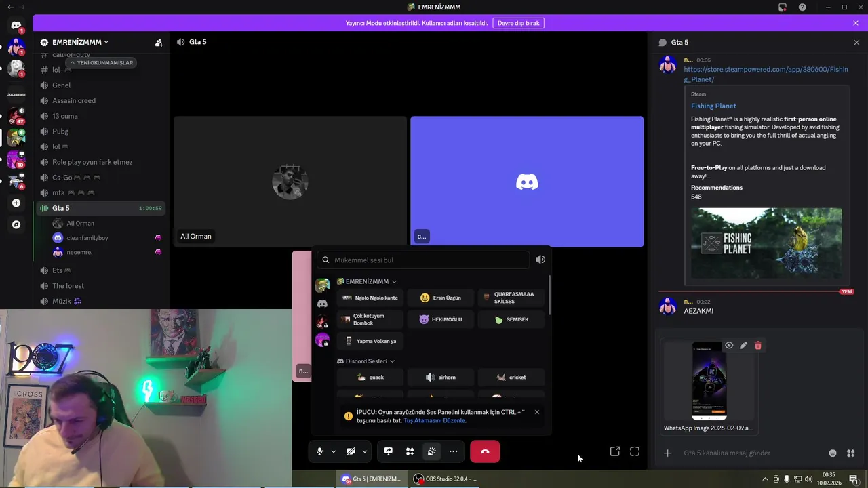Mute the microphone in call controls
868x488 pixels.
[319, 451]
